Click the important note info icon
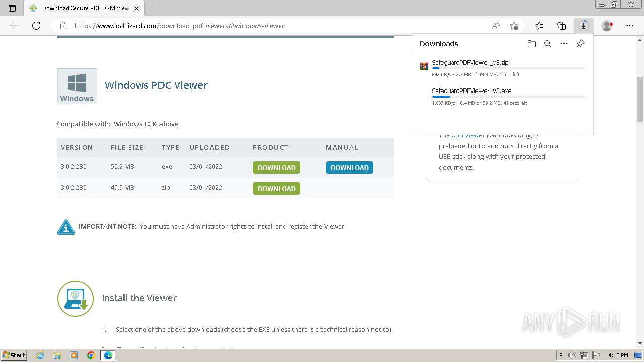644x362 pixels. pos(66,227)
